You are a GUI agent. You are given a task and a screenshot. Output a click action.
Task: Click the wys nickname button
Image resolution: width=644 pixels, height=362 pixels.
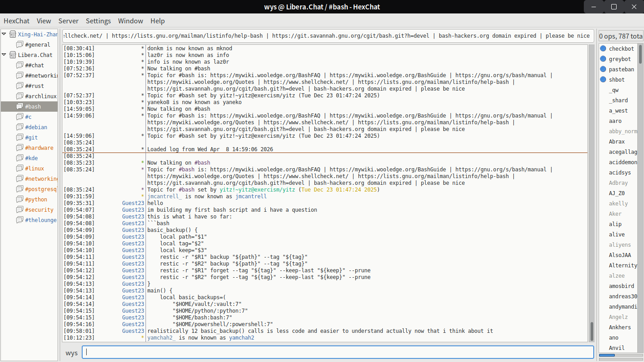click(71, 353)
